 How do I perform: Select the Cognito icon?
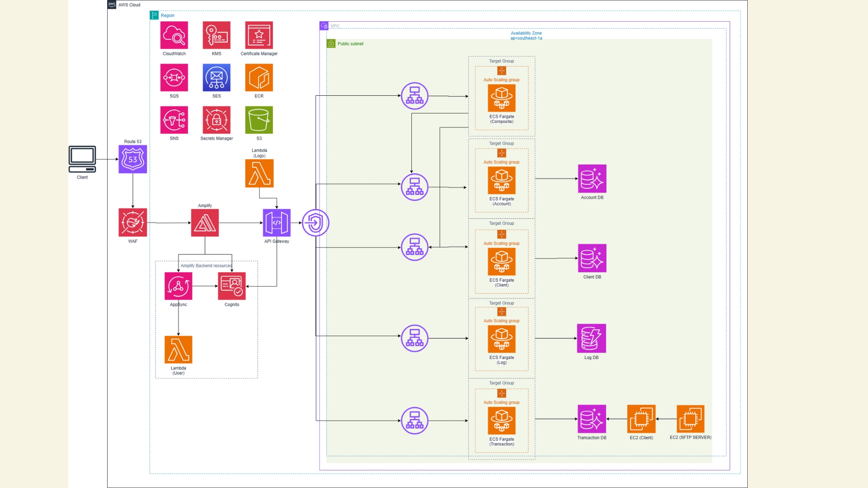pos(232,286)
